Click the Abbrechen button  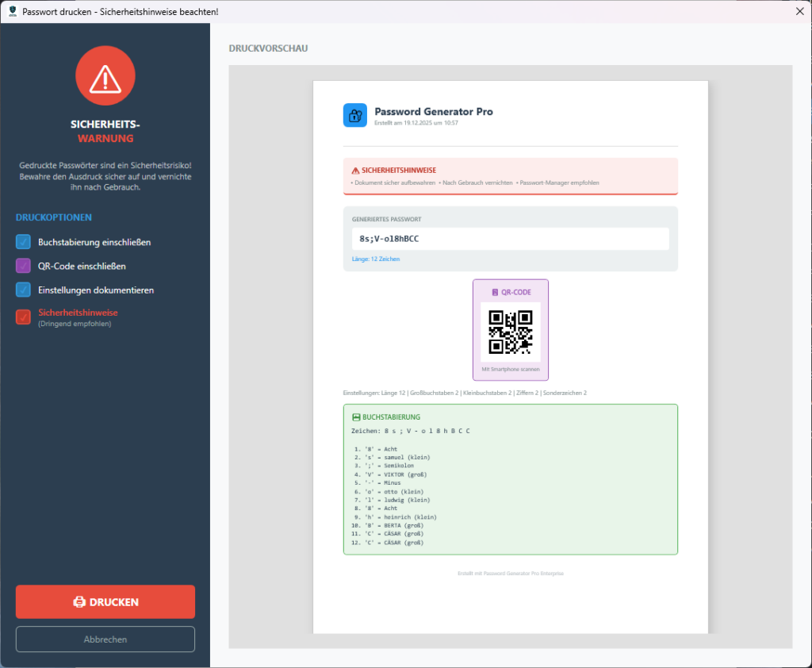pos(105,639)
